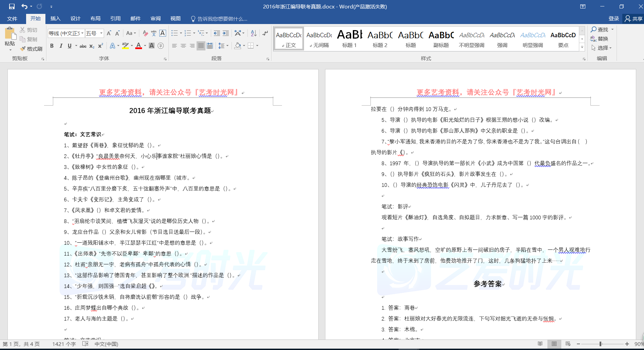Image resolution: width=644 pixels, height=350 pixels.
Task: Switch to the 审阅 tab
Action: click(156, 19)
